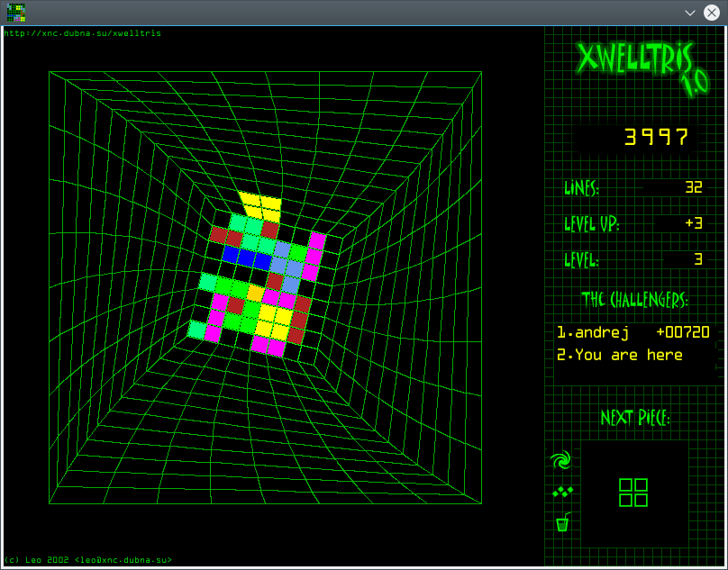Close the XWelltris game window

click(x=711, y=13)
